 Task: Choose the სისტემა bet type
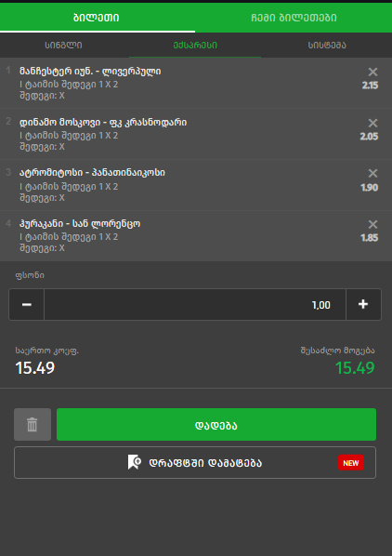(327, 46)
